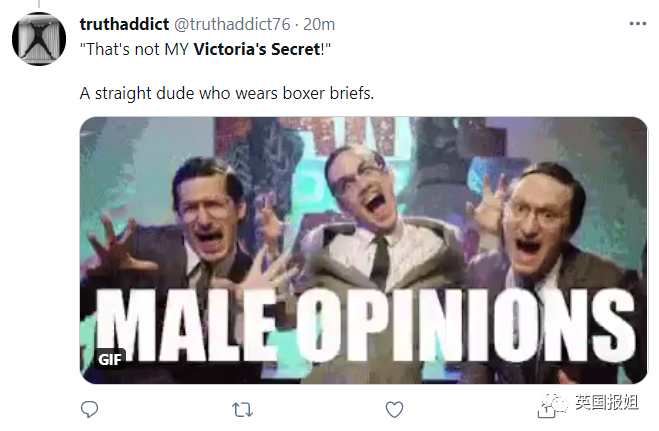The width and height of the screenshot is (659, 431).
Task: Click the @truthaddict76 handle
Action: (232, 24)
